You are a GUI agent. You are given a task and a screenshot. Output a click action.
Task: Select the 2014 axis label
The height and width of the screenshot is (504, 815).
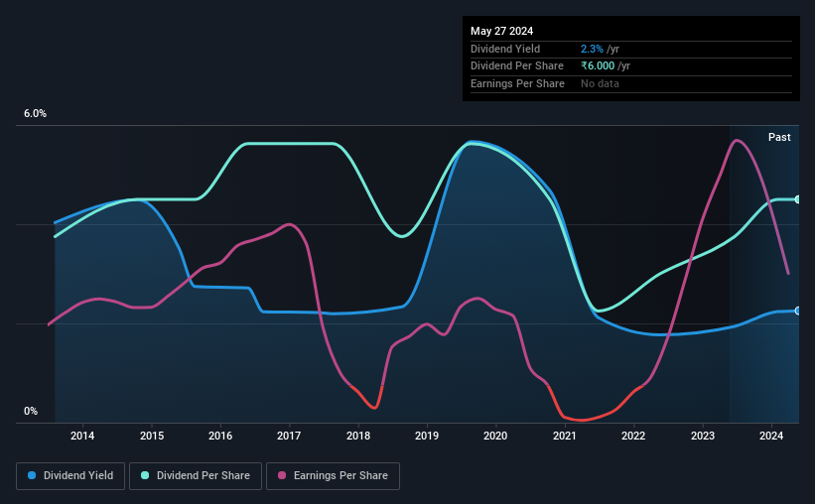[82, 436]
